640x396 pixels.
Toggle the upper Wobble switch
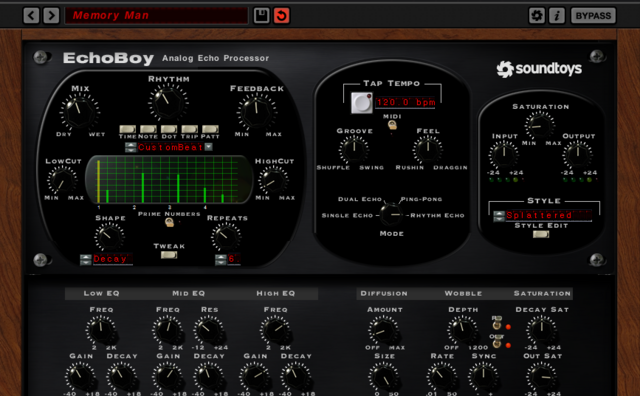coord(496,325)
